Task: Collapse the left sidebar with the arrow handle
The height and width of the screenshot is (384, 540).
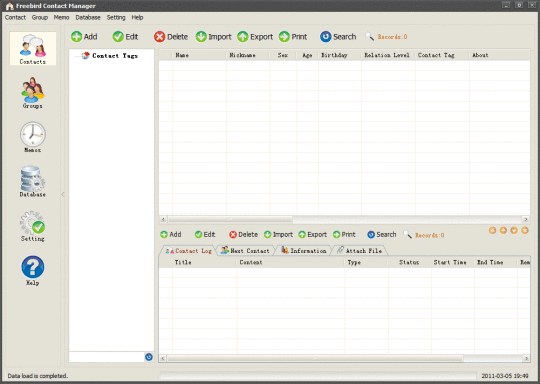Action: pyautogui.click(x=63, y=195)
